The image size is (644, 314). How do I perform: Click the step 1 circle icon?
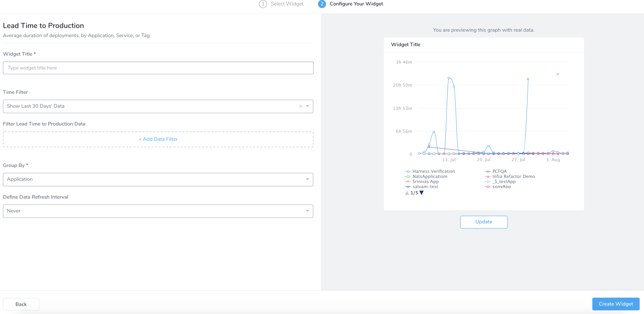click(x=263, y=4)
